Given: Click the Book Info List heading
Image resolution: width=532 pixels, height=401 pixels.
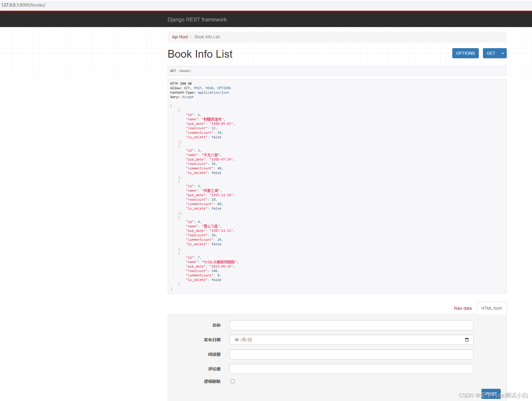Looking at the screenshot, I should 200,54.
